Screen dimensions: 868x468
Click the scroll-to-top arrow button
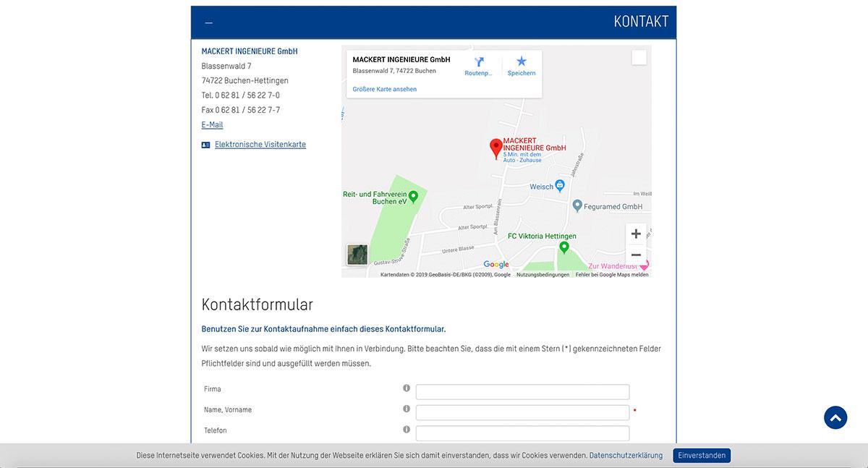pyautogui.click(x=835, y=417)
